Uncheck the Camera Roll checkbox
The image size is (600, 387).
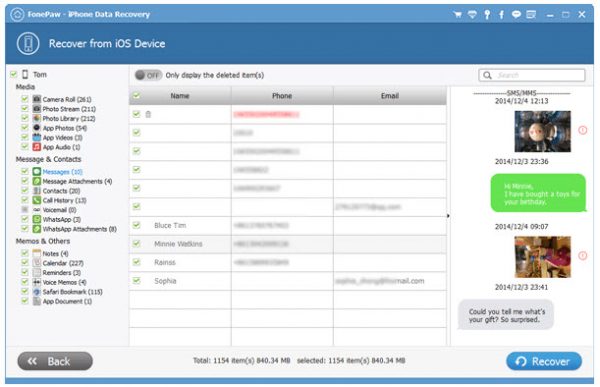25,99
